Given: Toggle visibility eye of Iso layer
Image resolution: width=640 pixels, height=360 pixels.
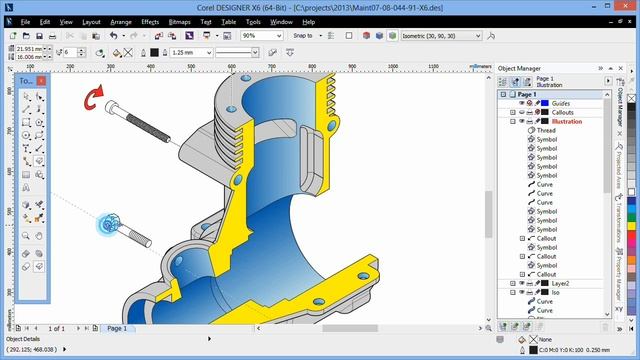Looking at the screenshot, I should tap(522, 292).
